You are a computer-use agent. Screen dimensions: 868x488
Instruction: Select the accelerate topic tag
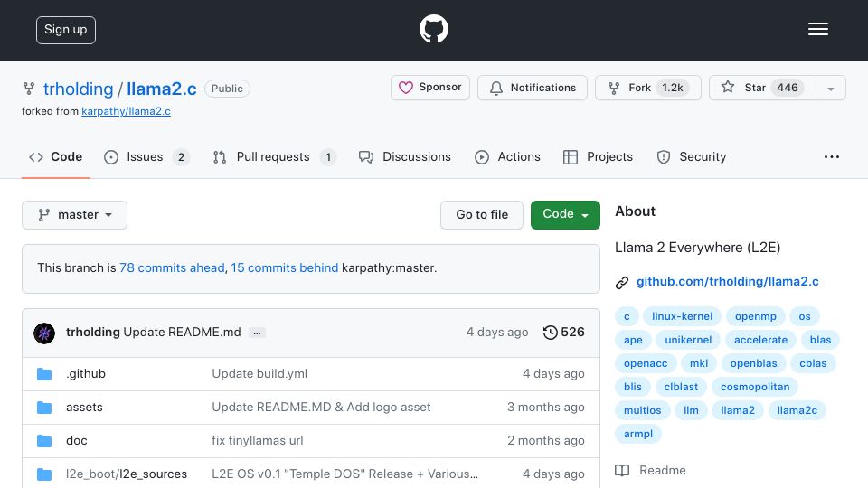point(760,340)
